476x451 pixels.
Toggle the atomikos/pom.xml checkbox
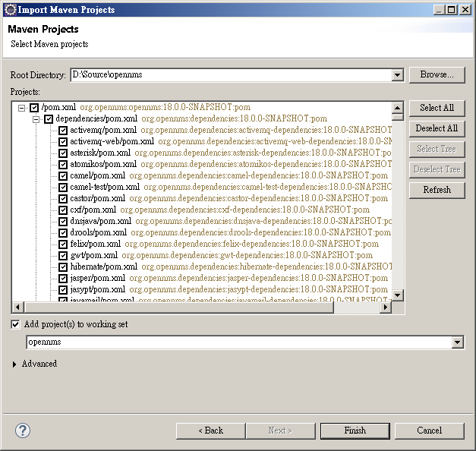point(63,164)
